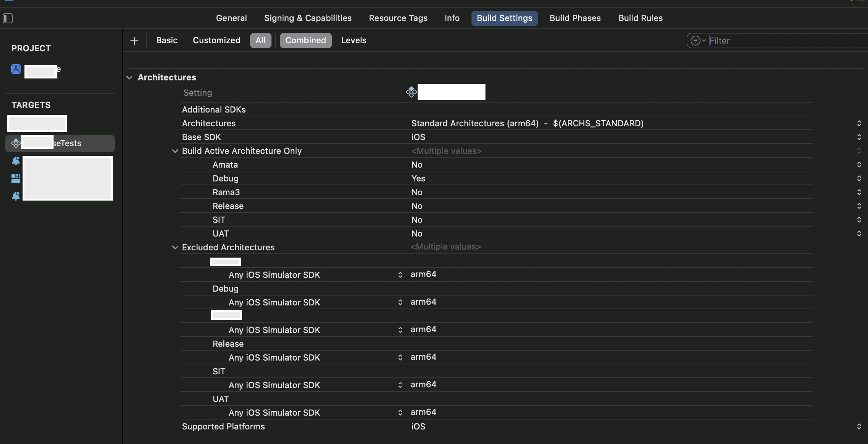The height and width of the screenshot is (444, 868).
Task: Click Multiple values for Excluded Architectures
Action: [x=446, y=247]
